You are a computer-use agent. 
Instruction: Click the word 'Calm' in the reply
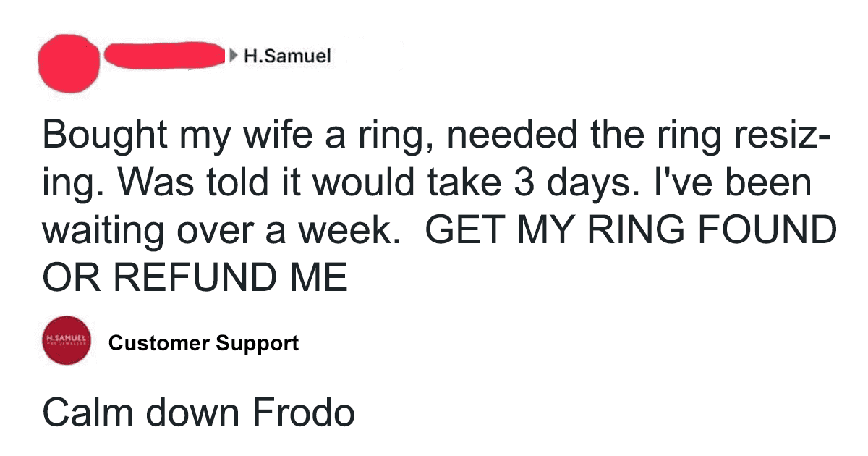point(86,413)
